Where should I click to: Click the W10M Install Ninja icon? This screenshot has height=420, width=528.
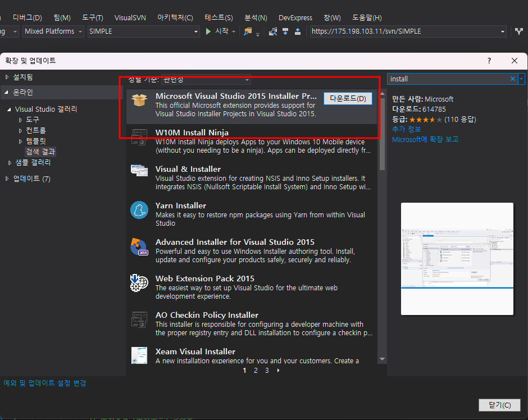(139, 136)
